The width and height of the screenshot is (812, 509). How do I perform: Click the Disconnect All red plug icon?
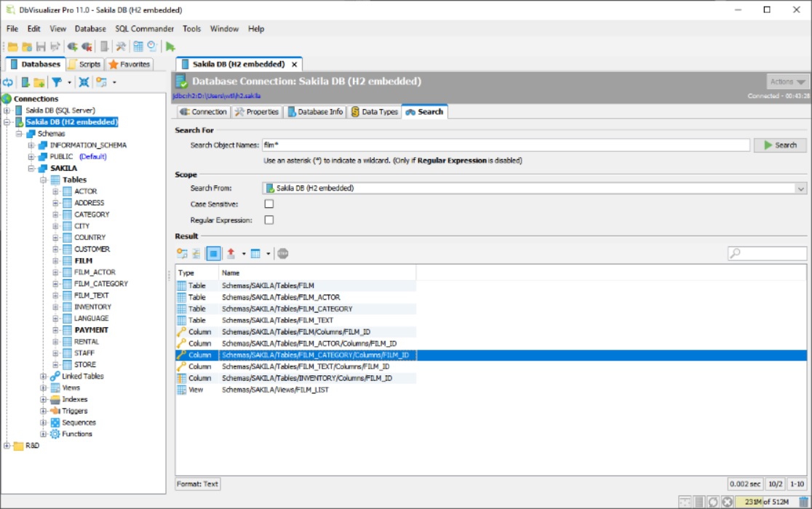(x=87, y=47)
